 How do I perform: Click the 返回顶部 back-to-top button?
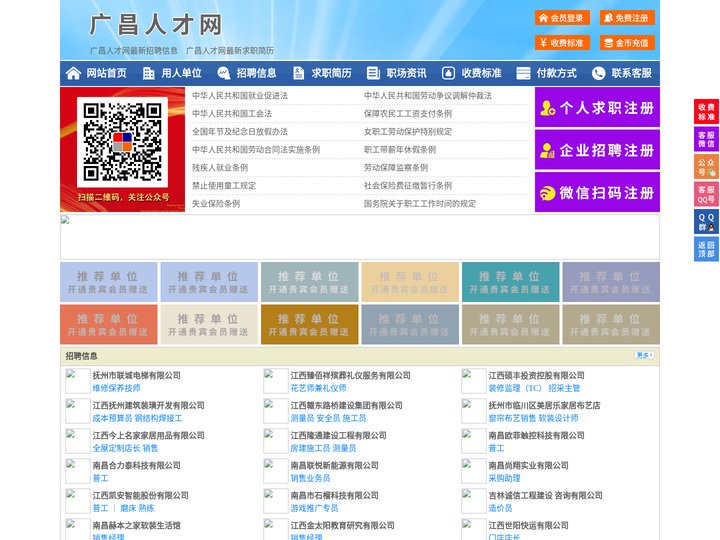coord(706,249)
